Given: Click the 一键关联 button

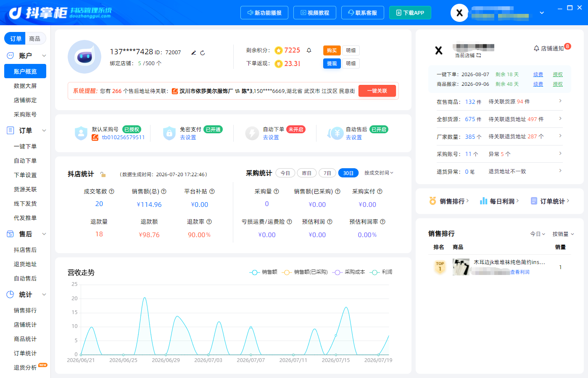Looking at the screenshot, I should pos(377,91).
